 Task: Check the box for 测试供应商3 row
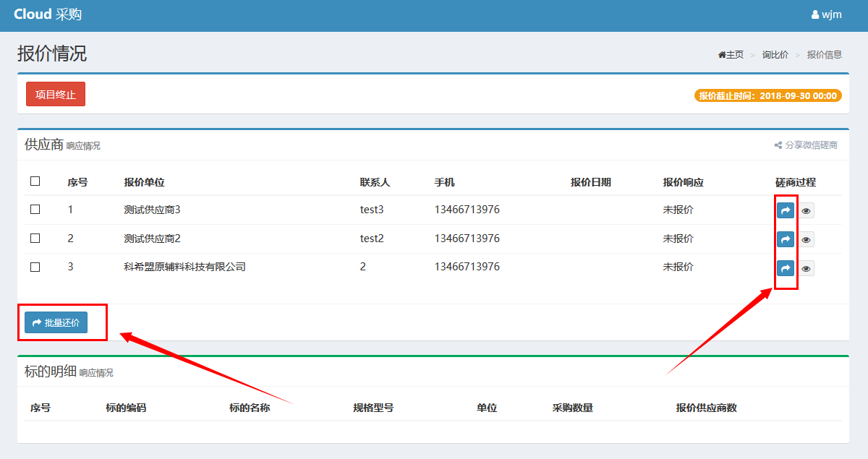[x=35, y=210]
